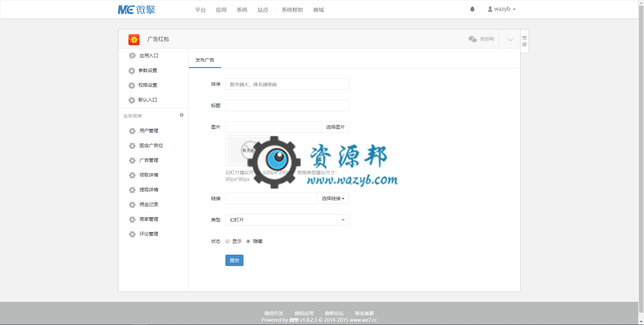This screenshot has height=325, width=644.
Task: Open the 选择链接 dropdown
Action: tap(333, 198)
